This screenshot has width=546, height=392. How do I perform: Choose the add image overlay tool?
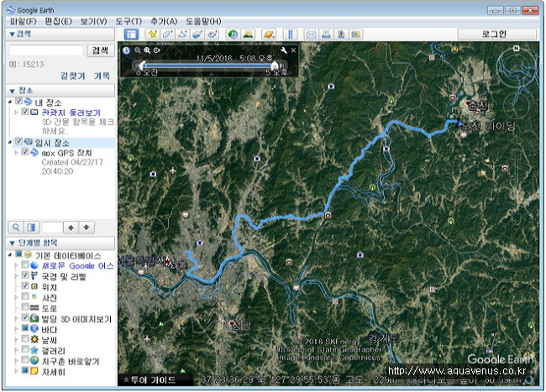[x=197, y=34]
